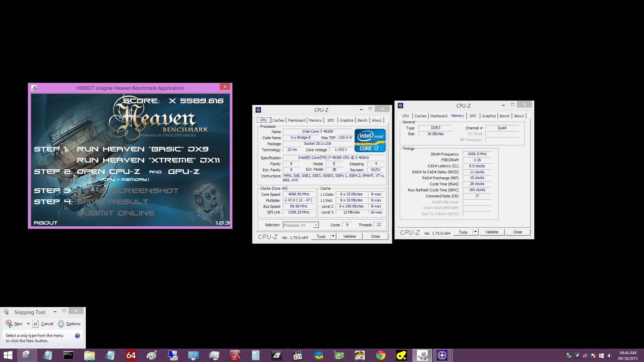Open the green circuit board taskbar icon
The width and height of the screenshot is (644, 362).
click(x=339, y=355)
